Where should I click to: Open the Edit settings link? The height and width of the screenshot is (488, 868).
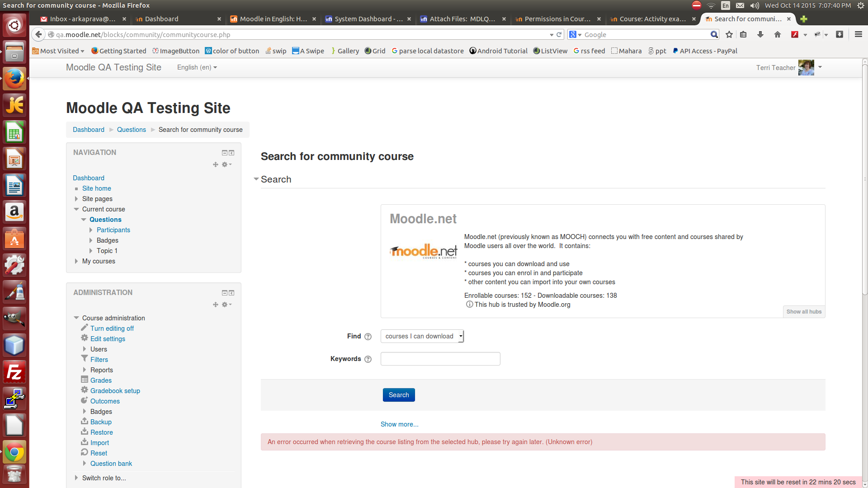(108, 339)
